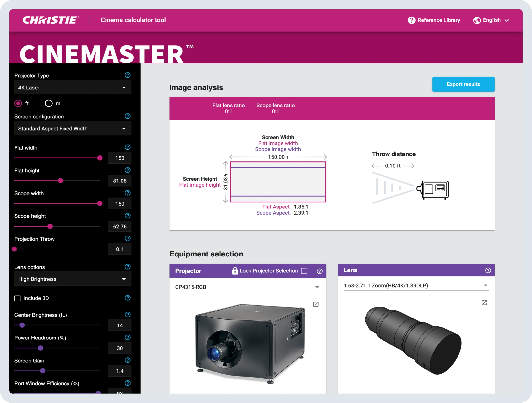
Task: Click the Flat height slider handle
Action: click(x=60, y=181)
